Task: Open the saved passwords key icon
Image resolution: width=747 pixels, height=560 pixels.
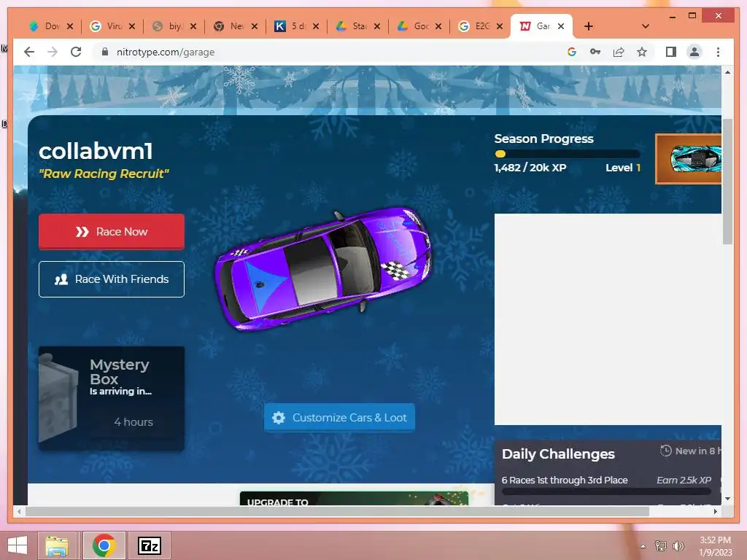Action: pyautogui.click(x=595, y=52)
